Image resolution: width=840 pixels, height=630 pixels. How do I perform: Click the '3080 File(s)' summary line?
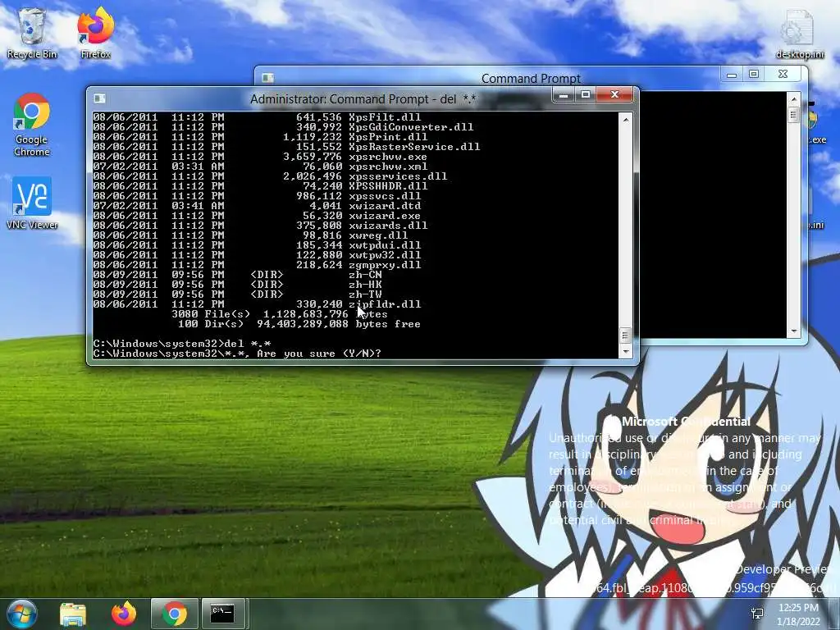point(279,314)
